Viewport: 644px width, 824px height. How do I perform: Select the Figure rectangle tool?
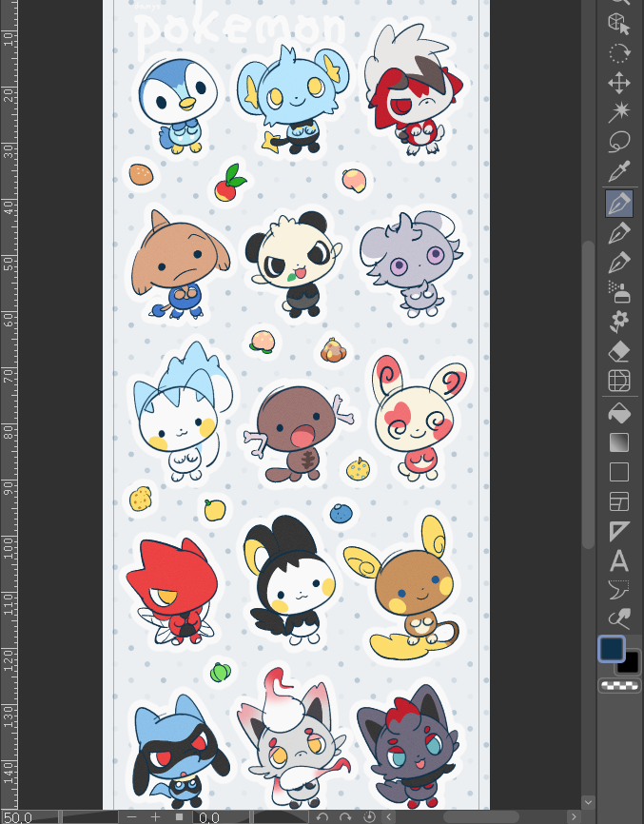click(619, 472)
